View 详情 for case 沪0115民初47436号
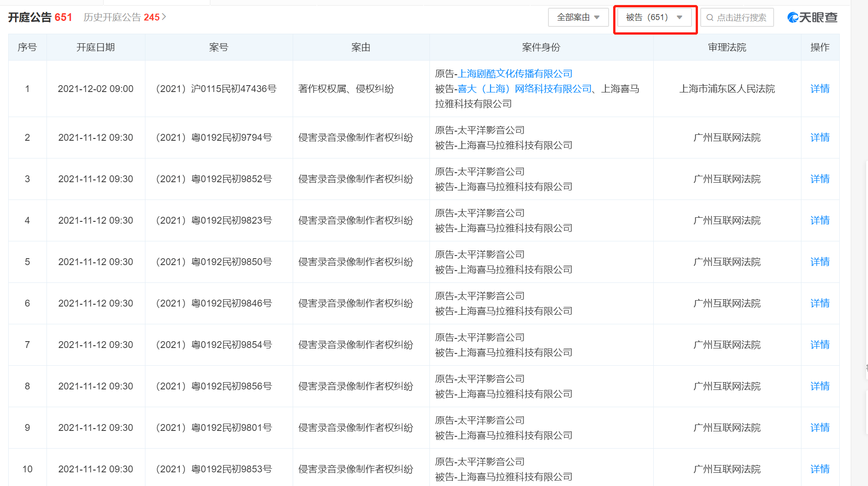Image resolution: width=868 pixels, height=486 pixels. (820, 89)
